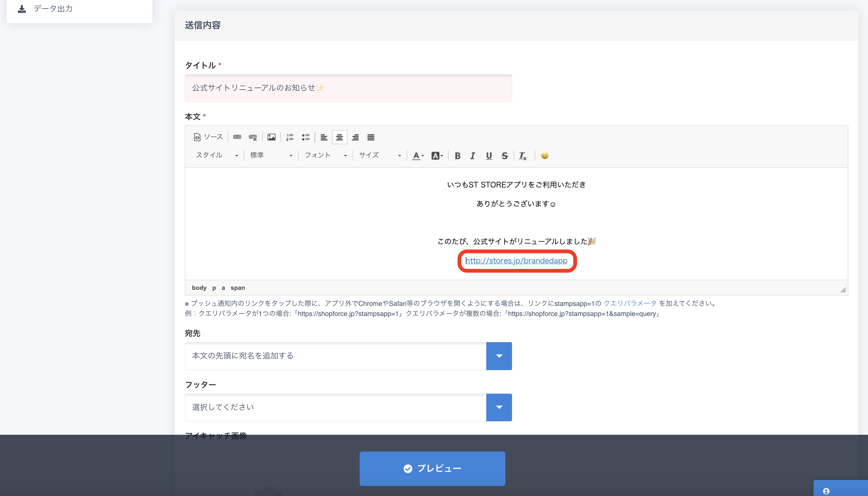Screen dimensions: 868x496
Task: Open the emoji picker smiley icon
Action: pyautogui.click(x=545, y=156)
